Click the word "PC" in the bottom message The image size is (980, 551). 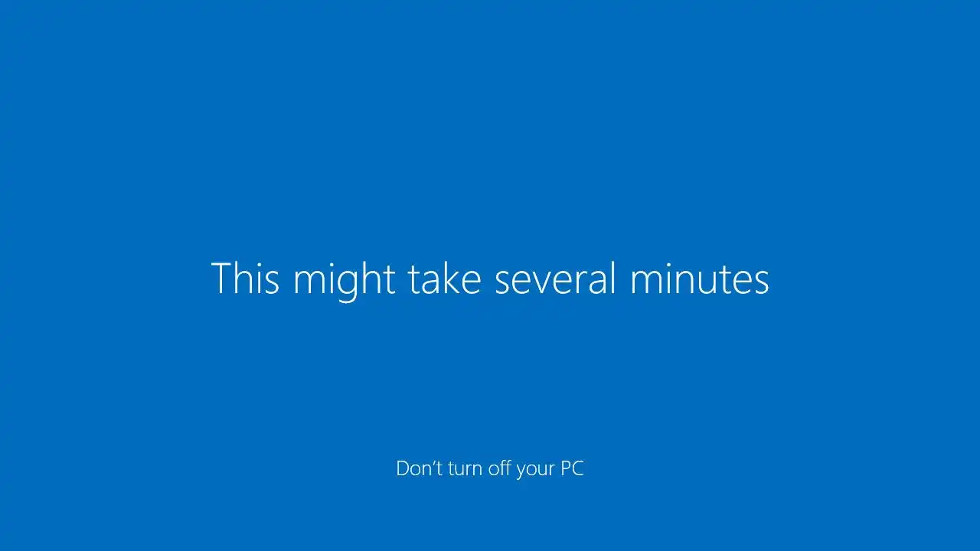(572, 468)
